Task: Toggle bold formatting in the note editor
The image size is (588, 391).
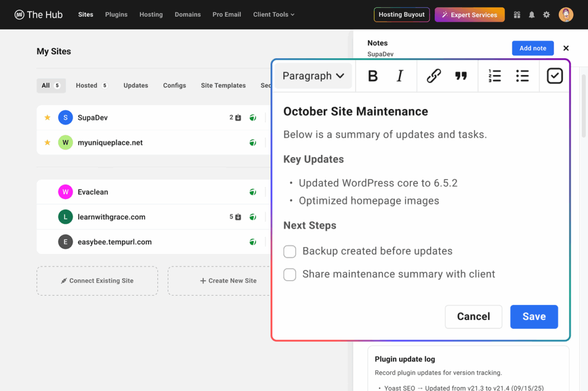Action: point(373,76)
